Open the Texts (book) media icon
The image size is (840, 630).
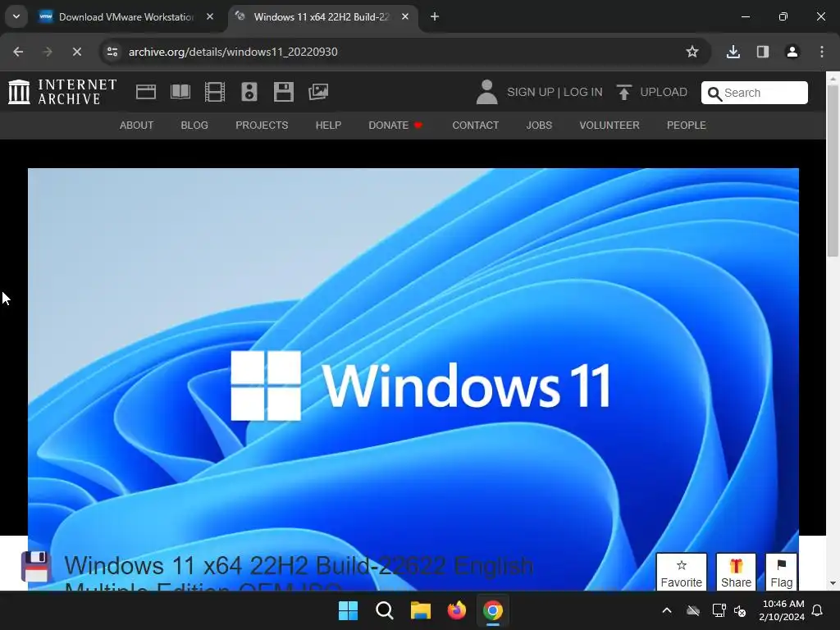point(180,92)
